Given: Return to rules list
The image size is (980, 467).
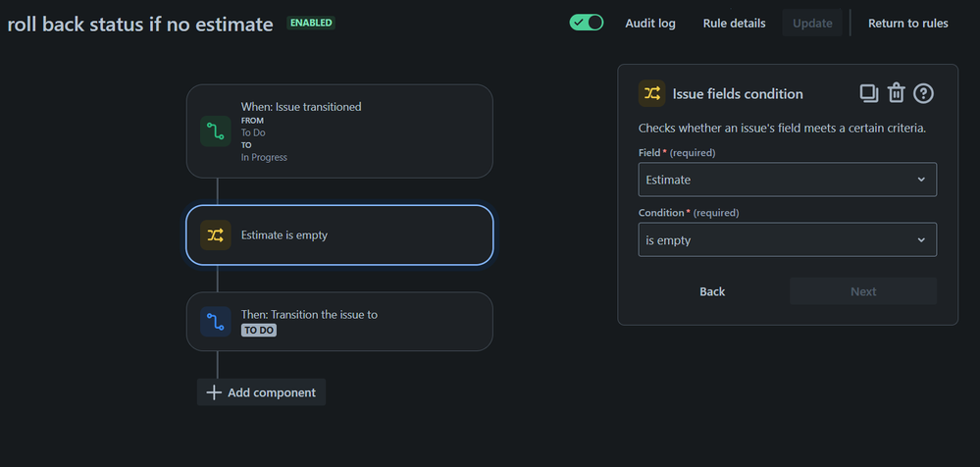Looking at the screenshot, I should tap(907, 24).
